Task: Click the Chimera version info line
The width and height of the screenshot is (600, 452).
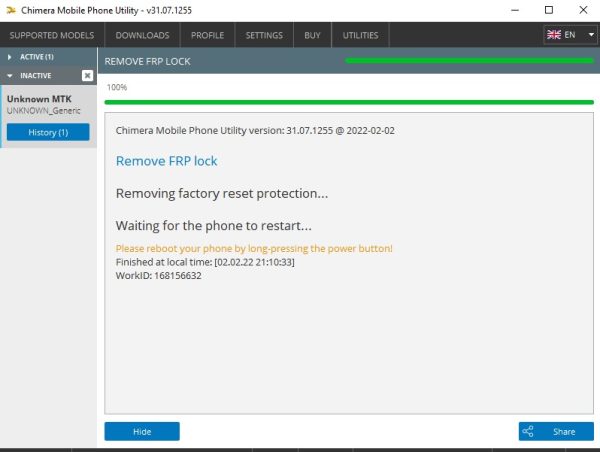Action: tap(255, 131)
